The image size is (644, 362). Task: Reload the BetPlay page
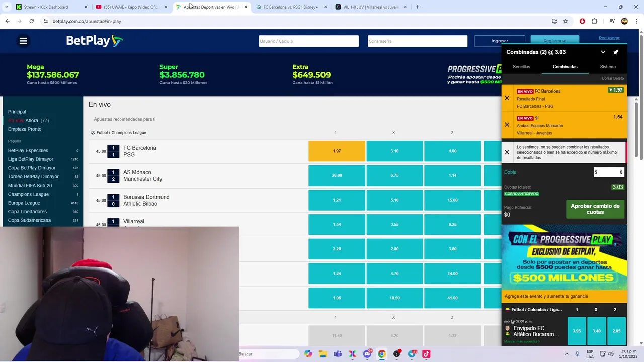click(x=31, y=21)
